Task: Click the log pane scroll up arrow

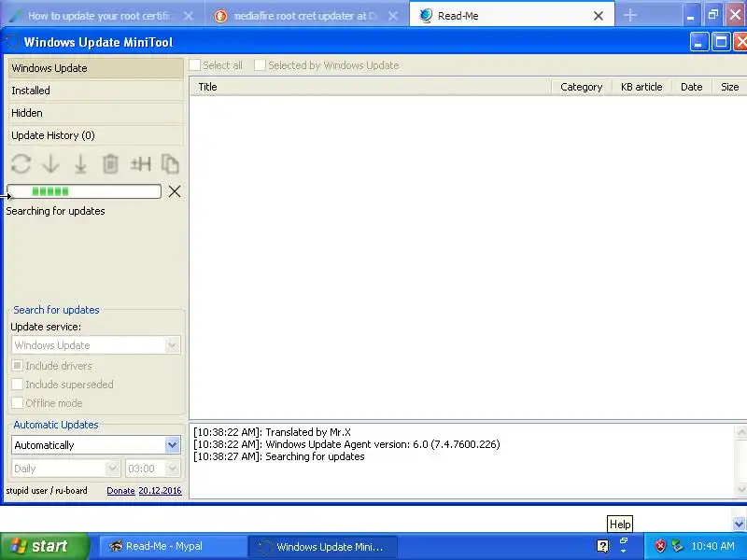Action: (741, 432)
